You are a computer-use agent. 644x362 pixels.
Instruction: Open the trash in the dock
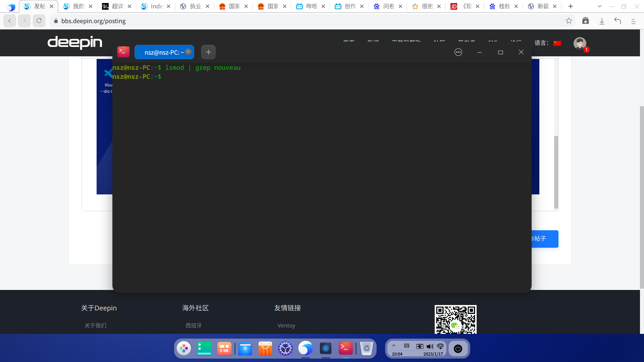pos(366,349)
